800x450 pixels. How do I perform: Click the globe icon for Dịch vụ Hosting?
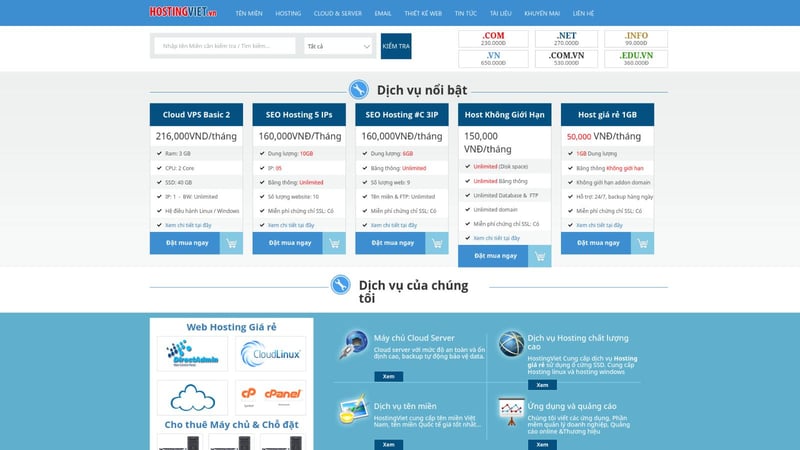tap(511, 345)
